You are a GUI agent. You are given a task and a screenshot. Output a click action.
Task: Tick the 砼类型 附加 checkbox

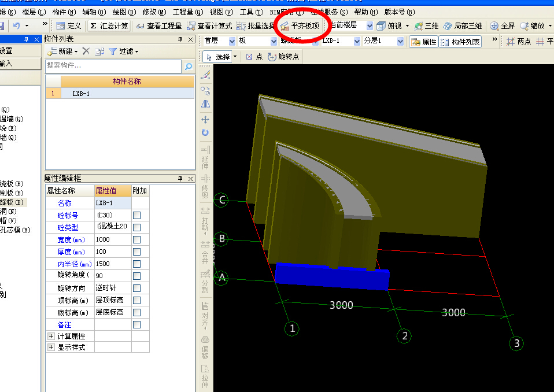coord(136,227)
